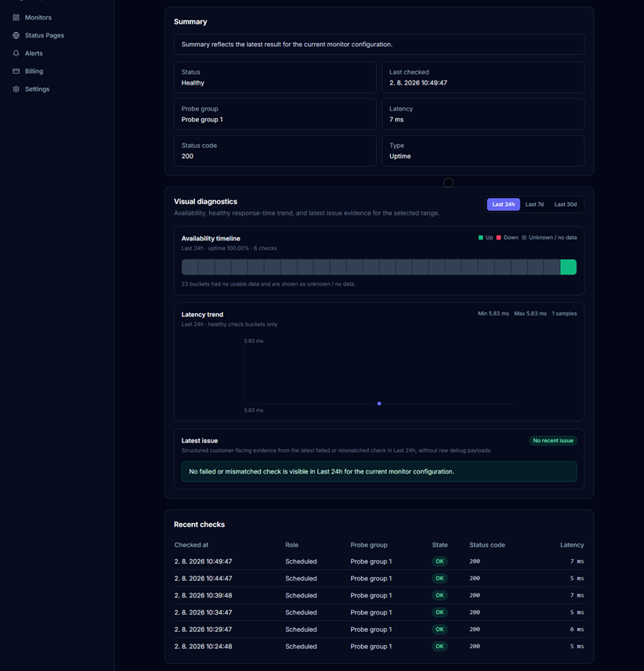Screen dimensions: 644x671
Task: Click the Status Pages globe icon
Action: tap(16, 35)
